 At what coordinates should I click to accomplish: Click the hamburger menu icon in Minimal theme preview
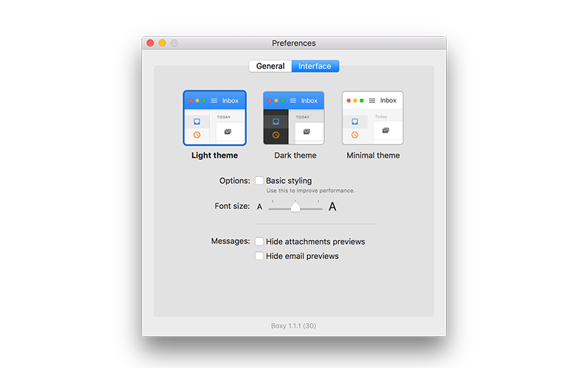click(372, 101)
